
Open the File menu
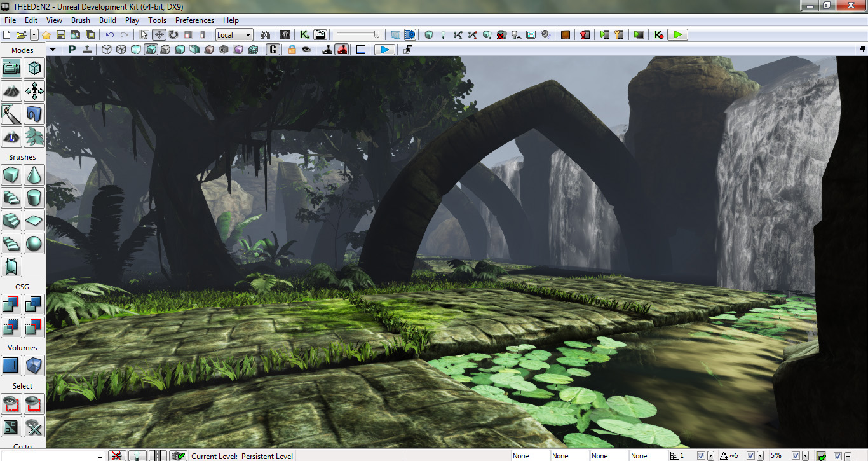tap(10, 20)
